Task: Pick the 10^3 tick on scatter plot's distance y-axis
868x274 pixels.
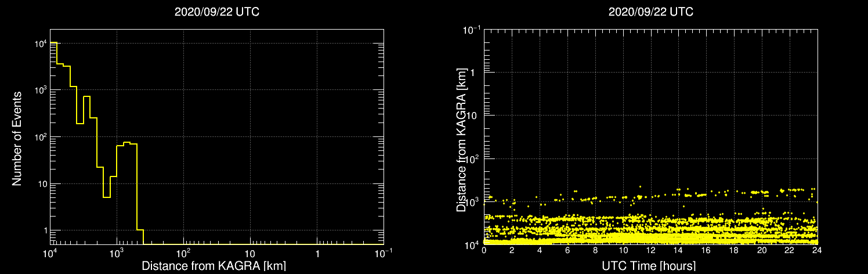Action: (473, 201)
